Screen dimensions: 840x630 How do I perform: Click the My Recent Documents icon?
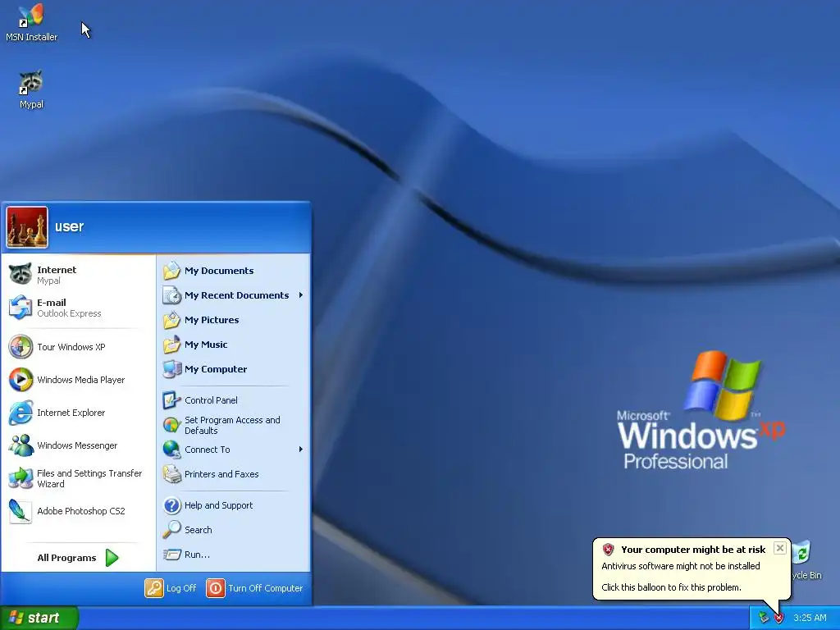(x=172, y=295)
